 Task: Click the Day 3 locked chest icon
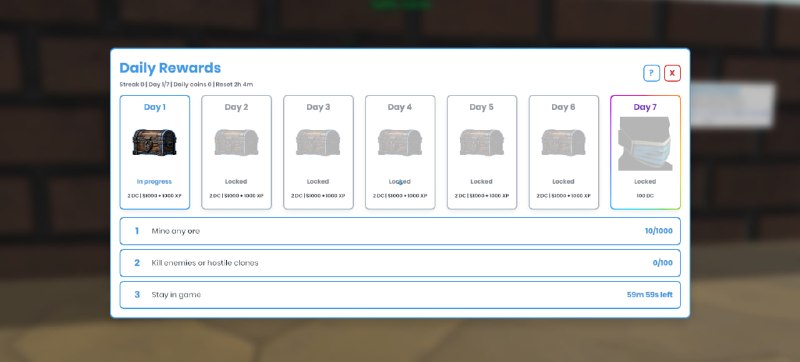tap(318, 142)
